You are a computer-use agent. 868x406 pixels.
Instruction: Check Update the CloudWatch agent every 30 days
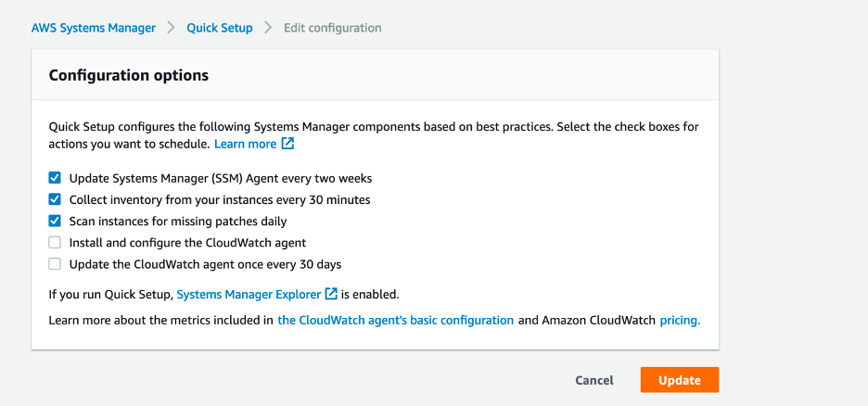55,264
